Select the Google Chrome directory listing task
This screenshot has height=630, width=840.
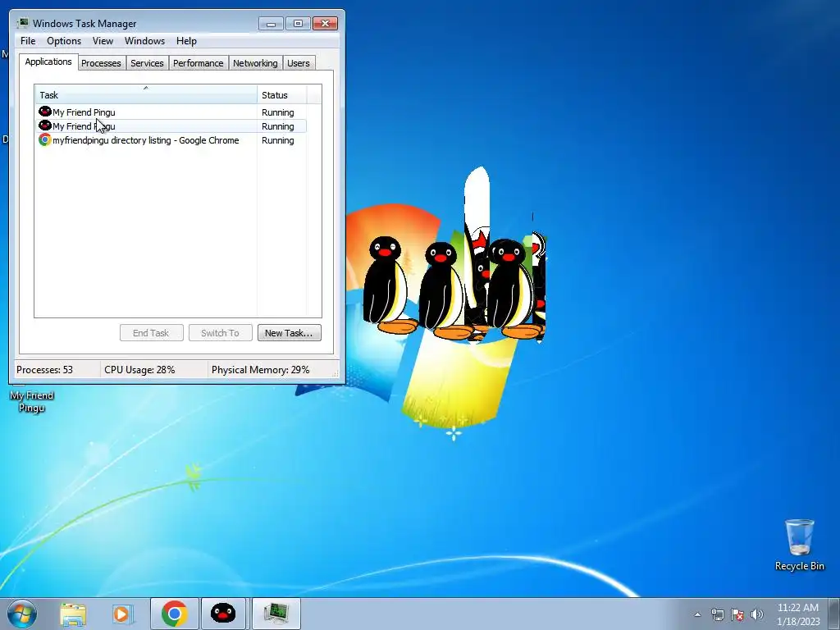click(171, 140)
